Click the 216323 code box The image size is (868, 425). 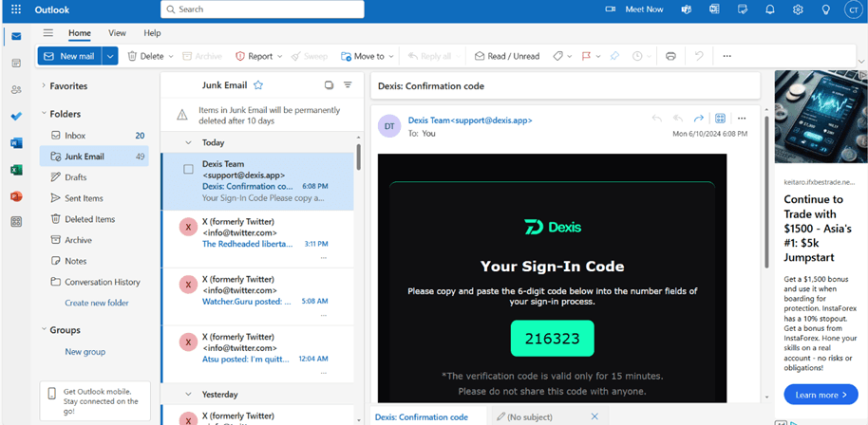552,339
